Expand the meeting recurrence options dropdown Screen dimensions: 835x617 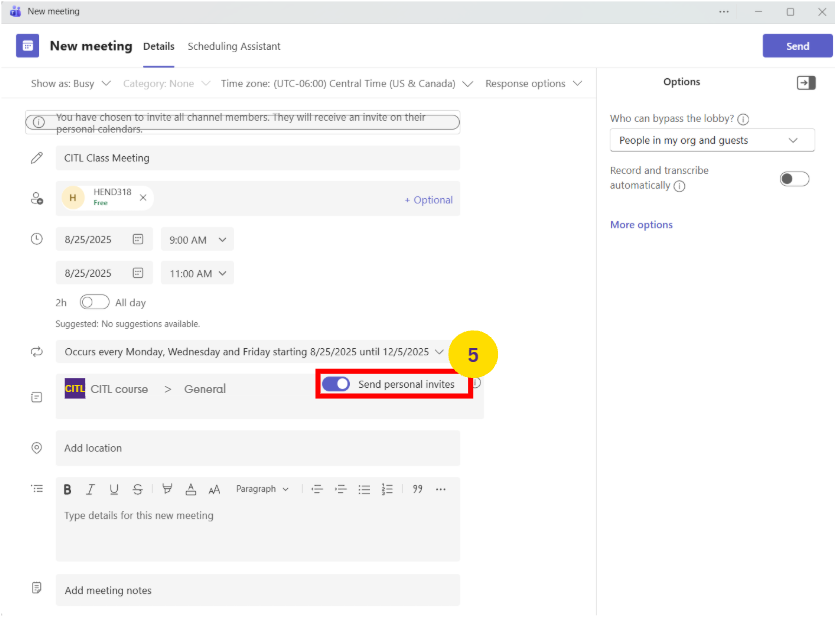click(440, 352)
